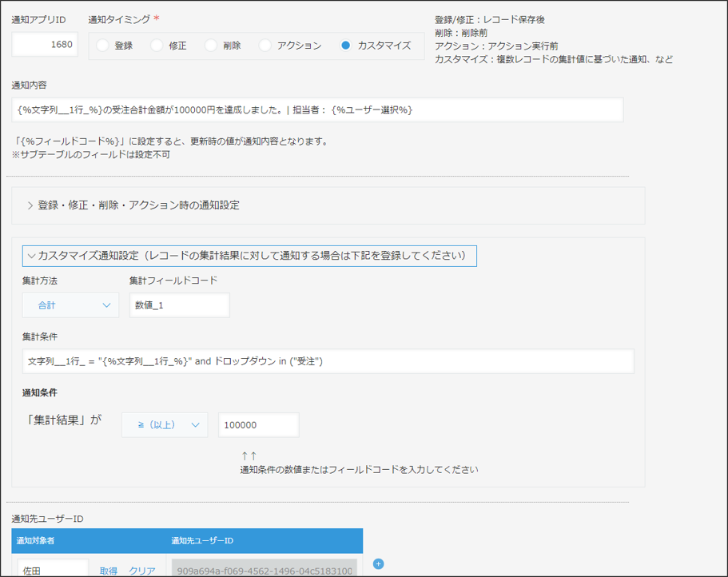Click the 通知条件 heading
This screenshot has width=728, height=577.
40,392
